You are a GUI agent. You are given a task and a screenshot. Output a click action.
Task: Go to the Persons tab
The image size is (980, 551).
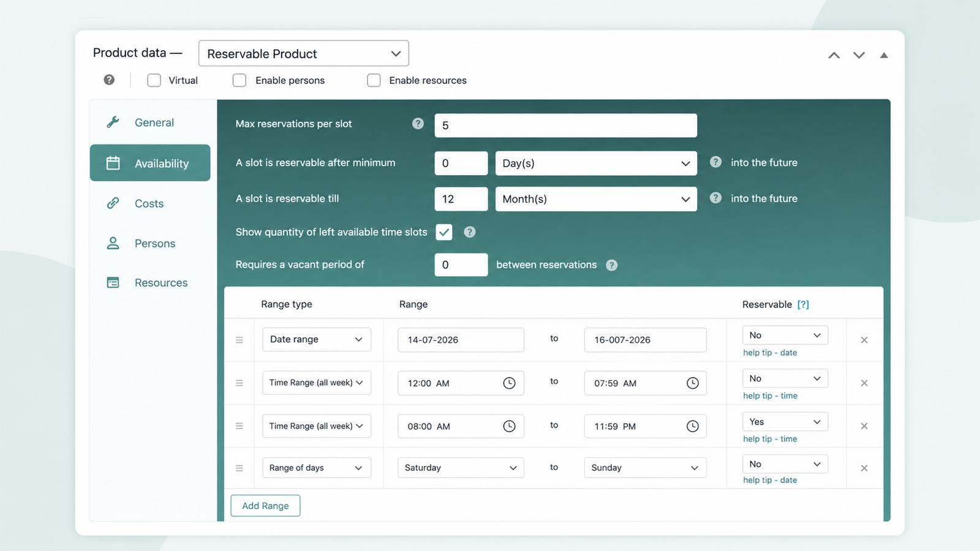tap(150, 243)
